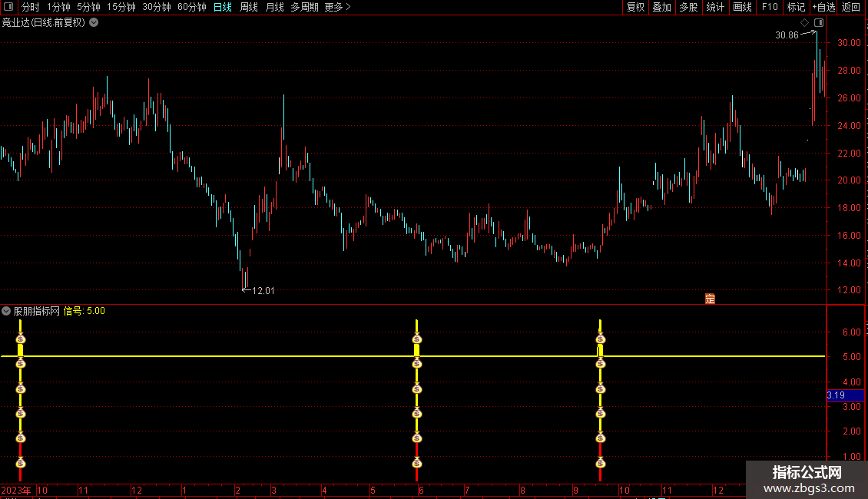Click top money bag of right signal
The image size is (868, 499).
pos(600,339)
